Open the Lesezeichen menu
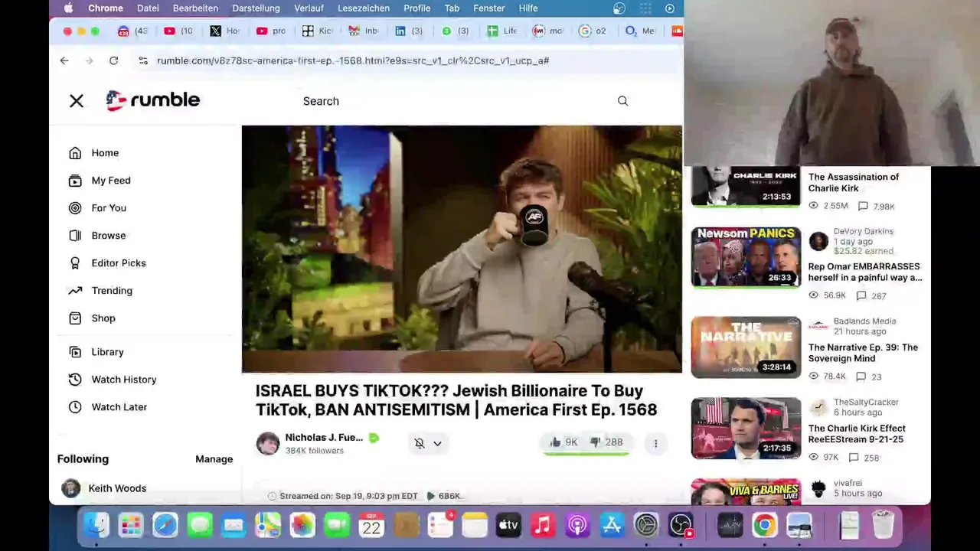 pos(364,8)
